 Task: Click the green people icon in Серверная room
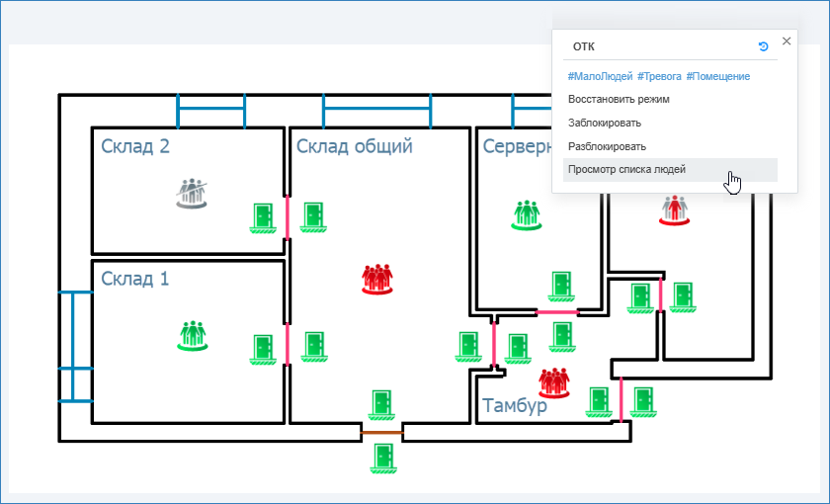(529, 214)
